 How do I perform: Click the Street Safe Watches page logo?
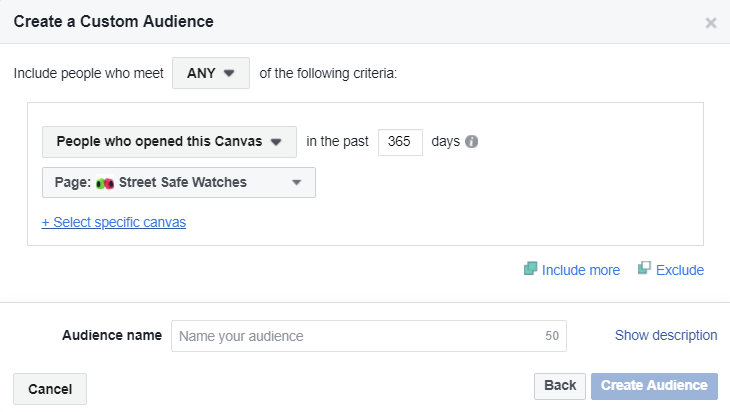[x=105, y=183]
